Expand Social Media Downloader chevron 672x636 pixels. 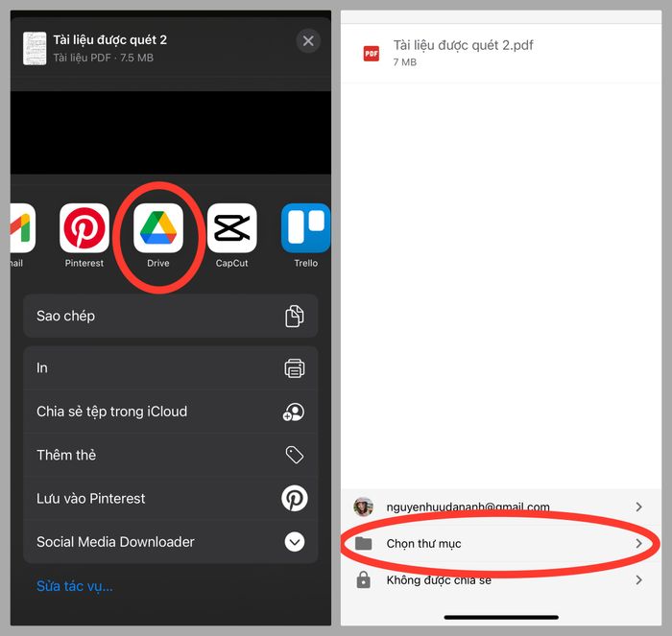[x=294, y=542]
